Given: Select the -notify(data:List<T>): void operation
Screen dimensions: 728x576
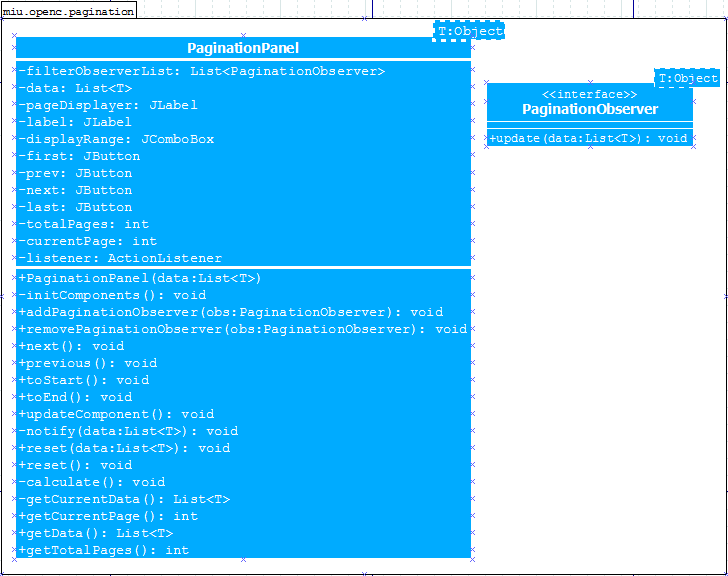Looking at the screenshot, I should coord(128,431).
